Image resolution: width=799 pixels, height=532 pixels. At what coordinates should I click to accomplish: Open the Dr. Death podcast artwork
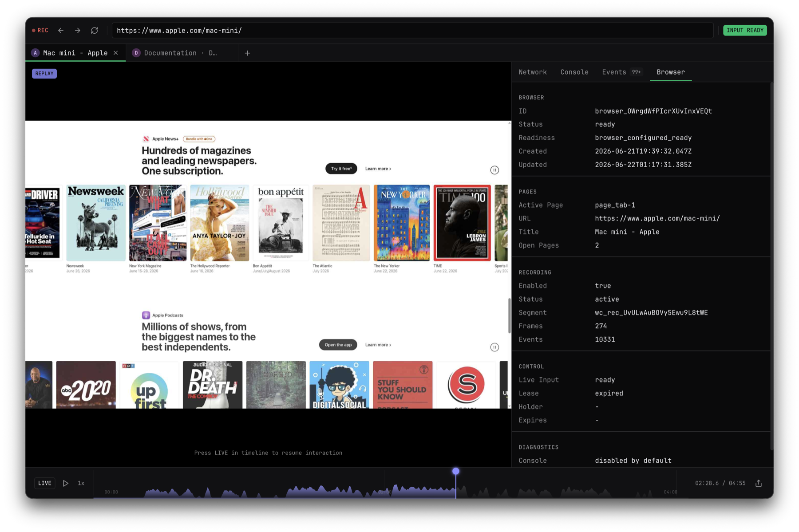coord(213,385)
